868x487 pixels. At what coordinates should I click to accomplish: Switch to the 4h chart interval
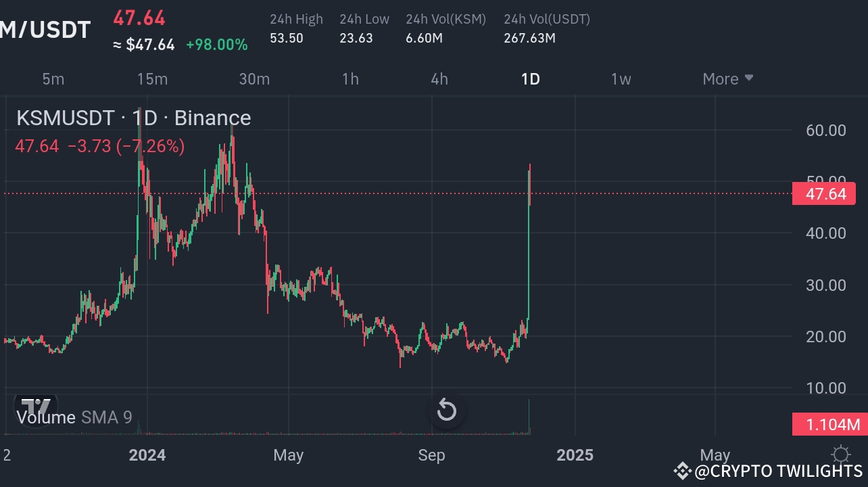tap(439, 78)
